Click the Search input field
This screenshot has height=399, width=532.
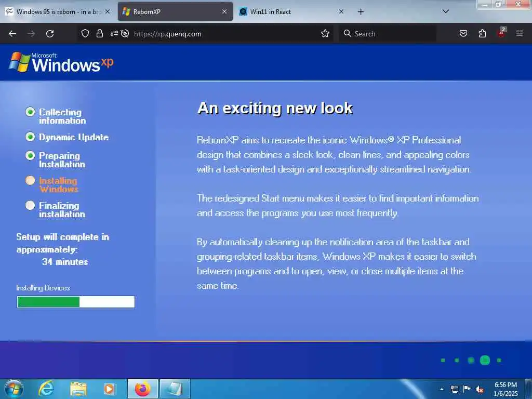click(x=388, y=34)
